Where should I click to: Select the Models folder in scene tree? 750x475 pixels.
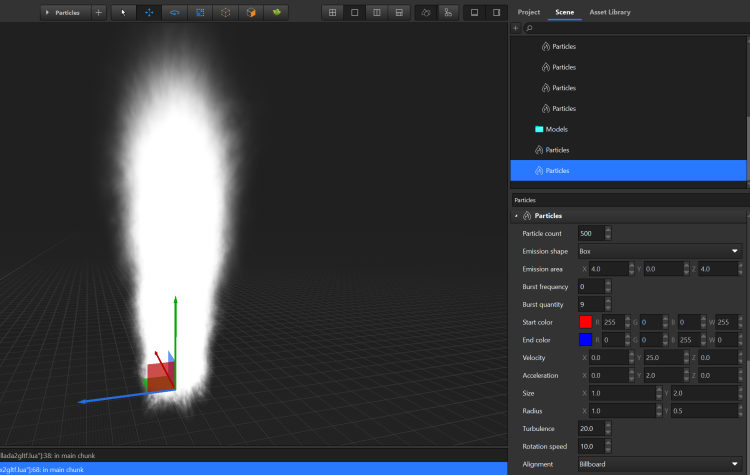point(556,129)
